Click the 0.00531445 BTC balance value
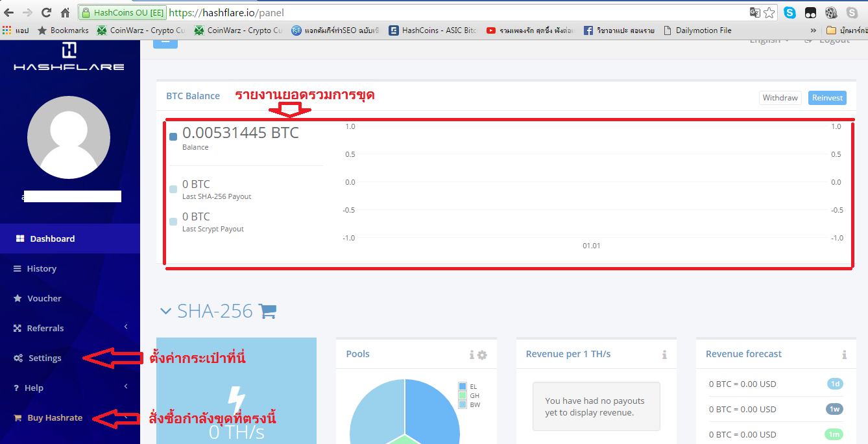Screen dimensions: 868x444 pyautogui.click(x=241, y=133)
